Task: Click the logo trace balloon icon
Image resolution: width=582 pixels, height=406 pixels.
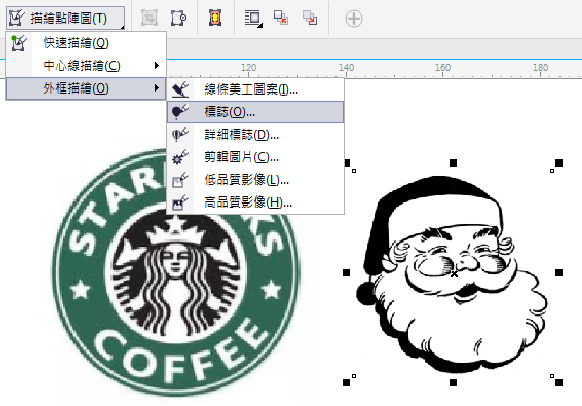Action: tap(180, 112)
